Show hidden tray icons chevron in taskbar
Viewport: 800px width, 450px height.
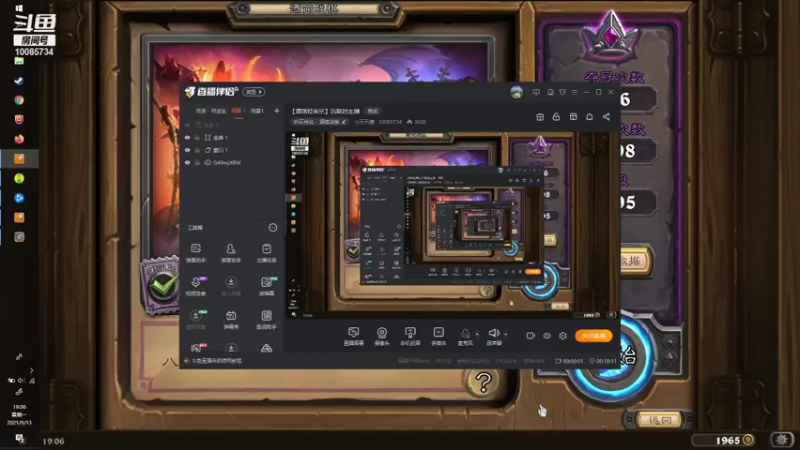pos(32,370)
